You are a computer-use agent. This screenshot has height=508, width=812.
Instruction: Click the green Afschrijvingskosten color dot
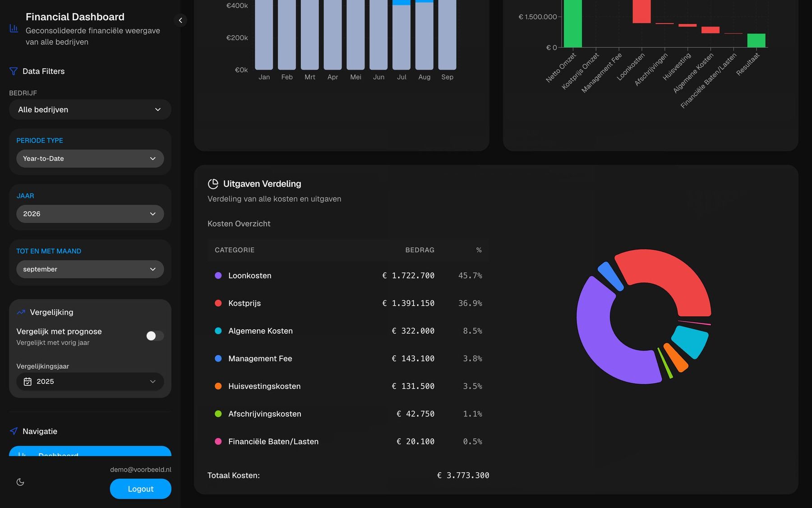pos(218,414)
